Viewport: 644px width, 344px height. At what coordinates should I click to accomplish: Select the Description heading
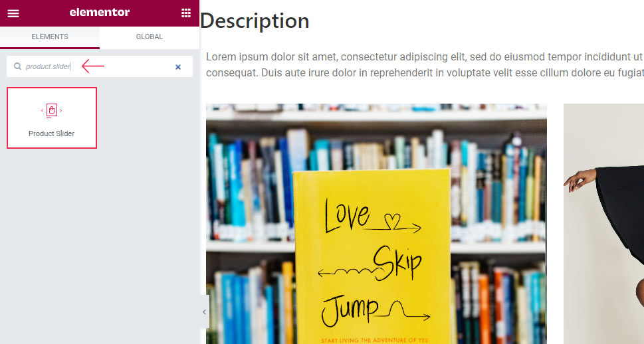coord(255,21)
